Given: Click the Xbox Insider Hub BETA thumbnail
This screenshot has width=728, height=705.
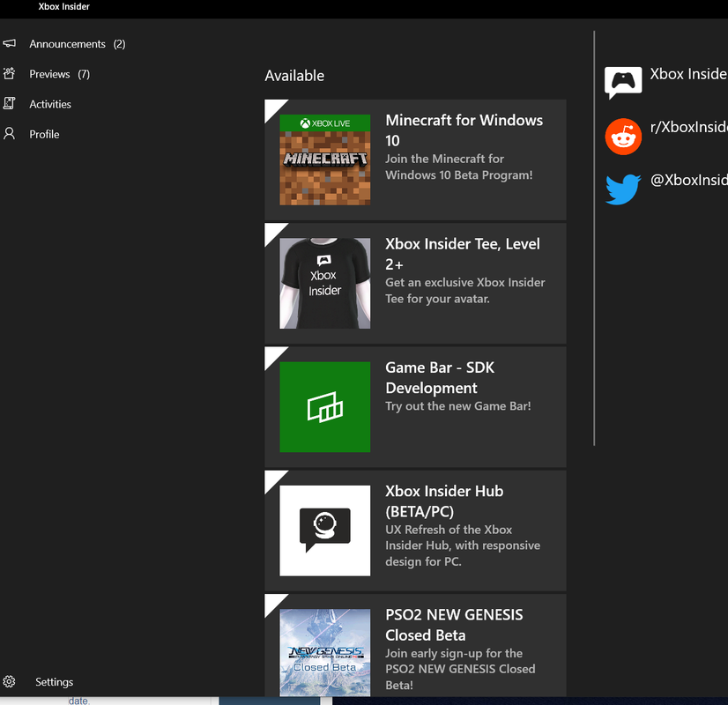Looking at the screenshot, I should (325, 531).
